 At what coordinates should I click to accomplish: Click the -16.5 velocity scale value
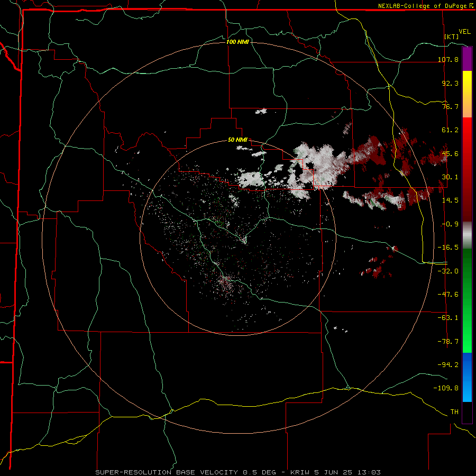[x=448, y=248]
